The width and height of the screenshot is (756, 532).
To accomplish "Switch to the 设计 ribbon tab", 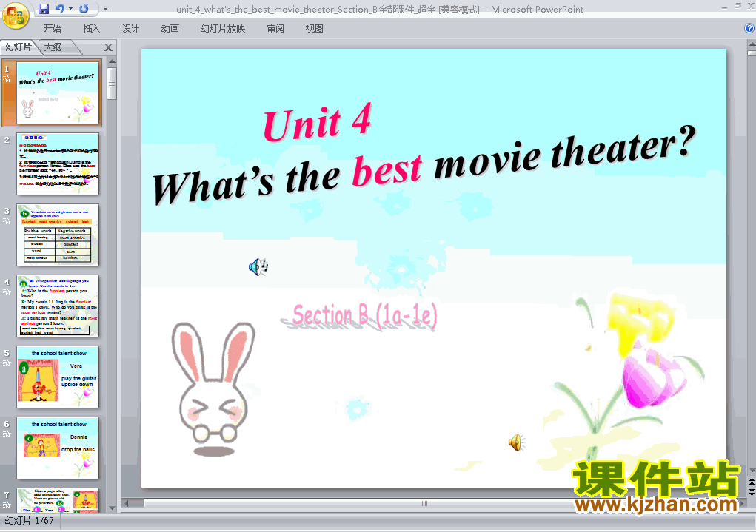I will 130,29.
